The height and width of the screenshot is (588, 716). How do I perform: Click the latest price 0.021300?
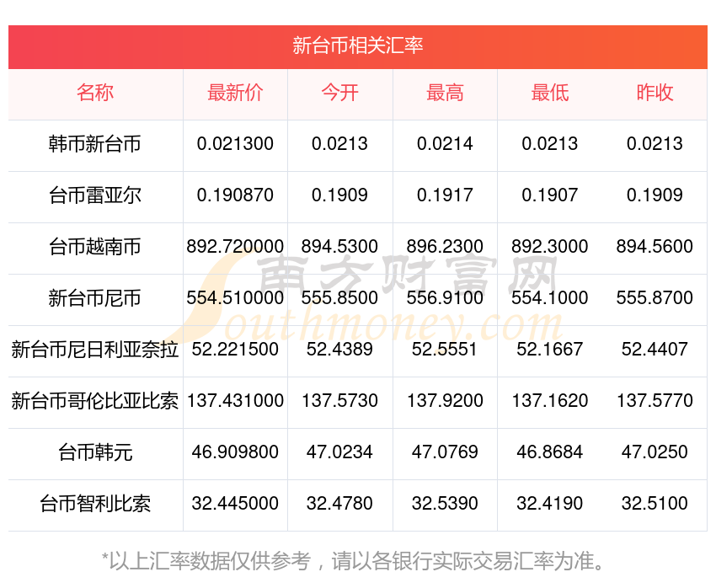(235, 144)
